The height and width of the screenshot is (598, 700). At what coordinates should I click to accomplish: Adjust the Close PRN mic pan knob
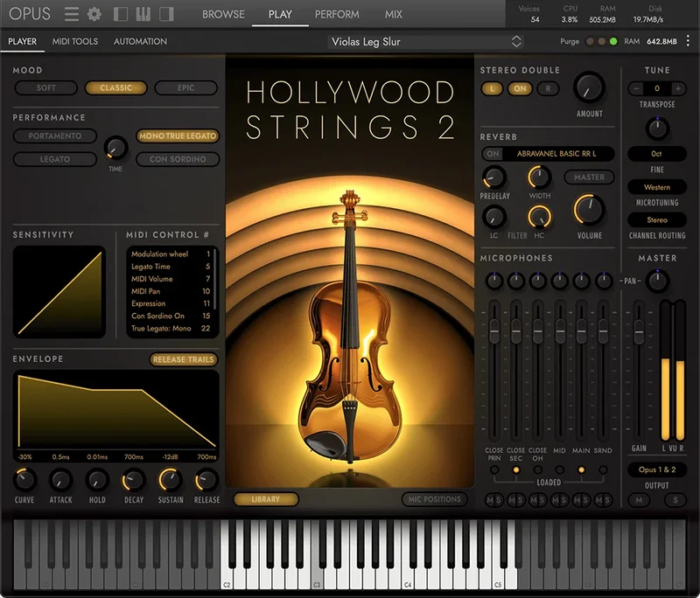pos(494,281)
